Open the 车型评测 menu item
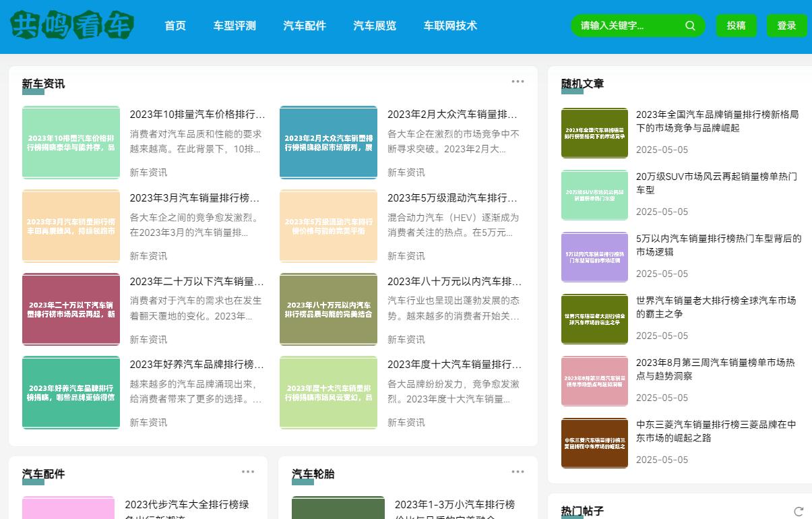This screenshot has width=812, height=519. coord(235,26)
